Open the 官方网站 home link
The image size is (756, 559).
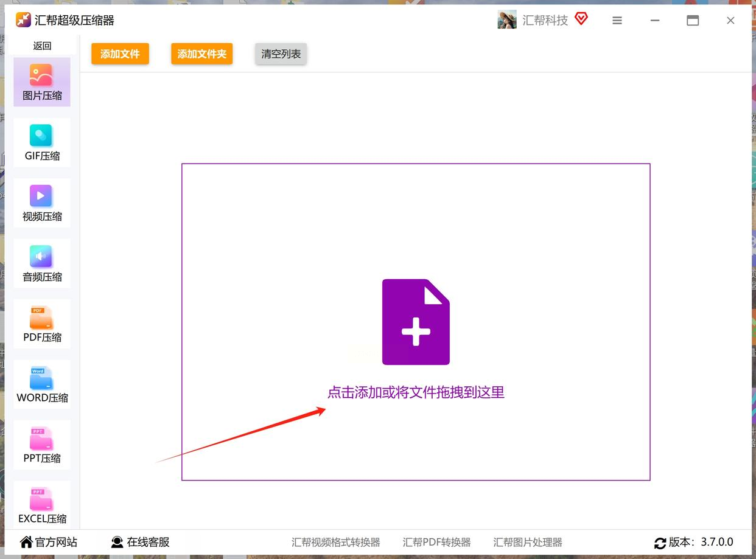point(49,542)
